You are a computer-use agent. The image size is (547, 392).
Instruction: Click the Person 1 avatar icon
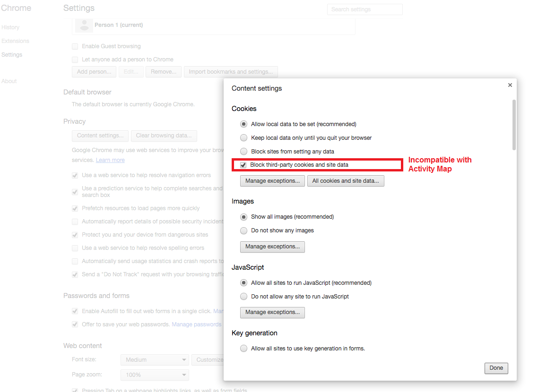click(x=84, y=25)
